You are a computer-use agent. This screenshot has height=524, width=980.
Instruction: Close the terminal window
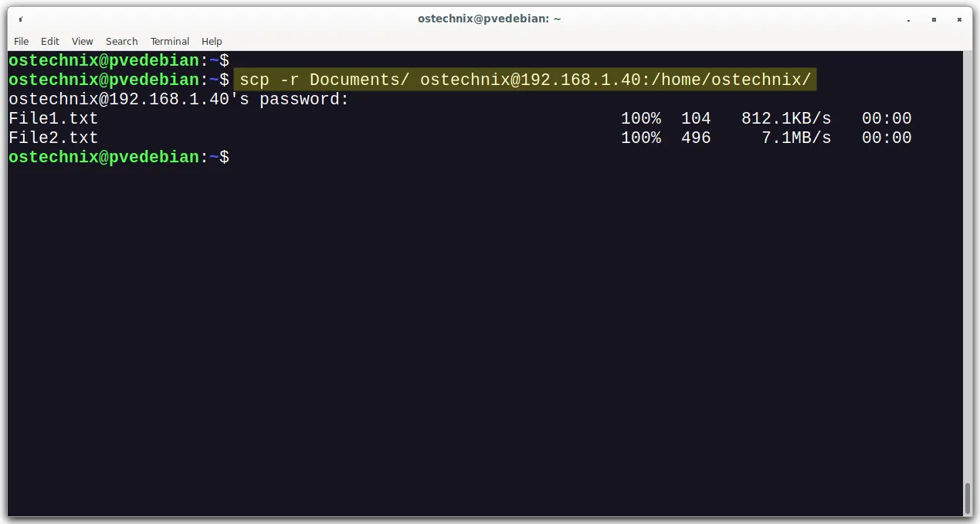coord(958,19)
